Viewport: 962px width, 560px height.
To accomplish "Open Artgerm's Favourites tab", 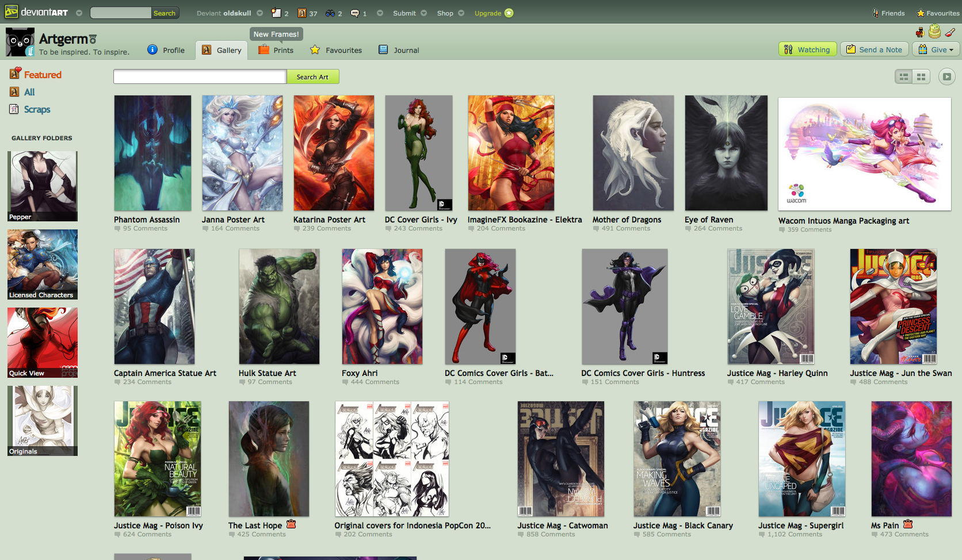I will coord(336,50).
